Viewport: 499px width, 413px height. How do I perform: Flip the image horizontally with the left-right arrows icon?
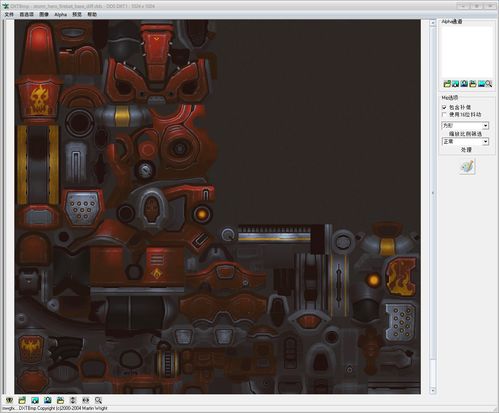(86, 400)
